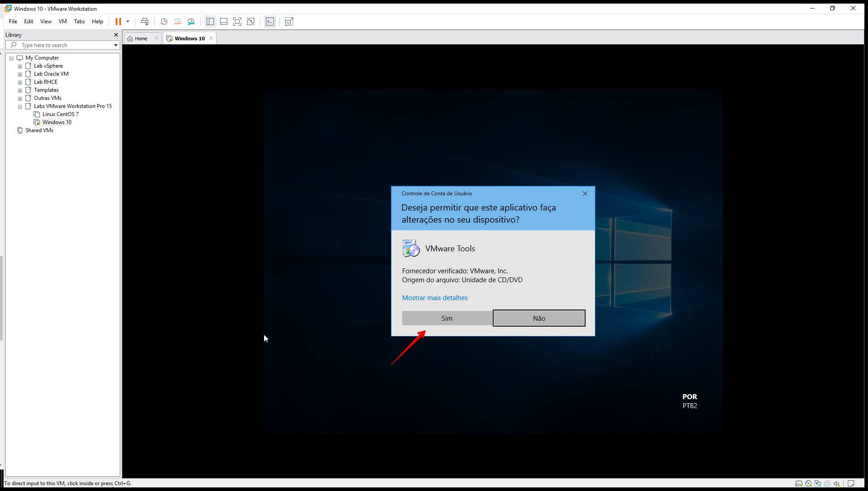Click the CD/DVD drive status icon
The height and width of the screenshot is (491, 868).
(808, 483)
